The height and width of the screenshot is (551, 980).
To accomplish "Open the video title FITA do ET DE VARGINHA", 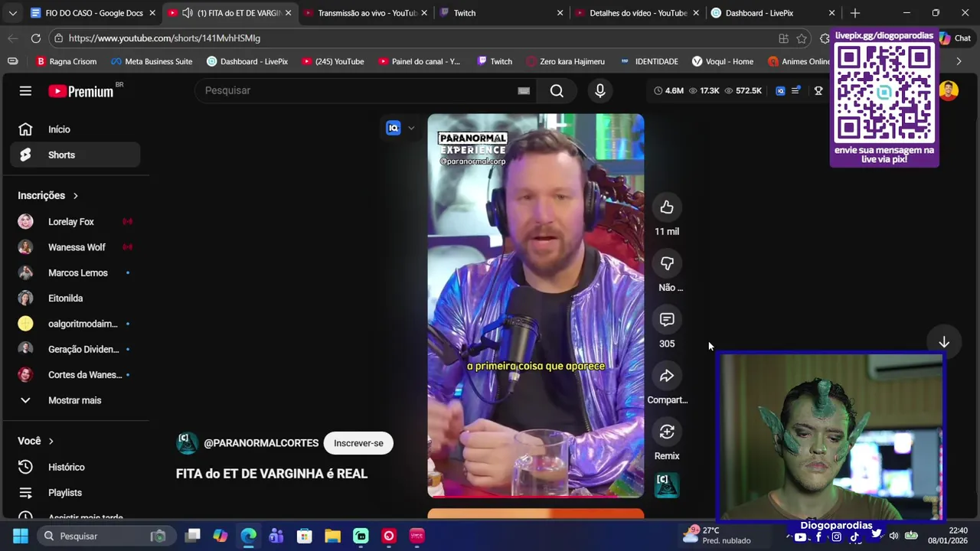I will (272, 474).
